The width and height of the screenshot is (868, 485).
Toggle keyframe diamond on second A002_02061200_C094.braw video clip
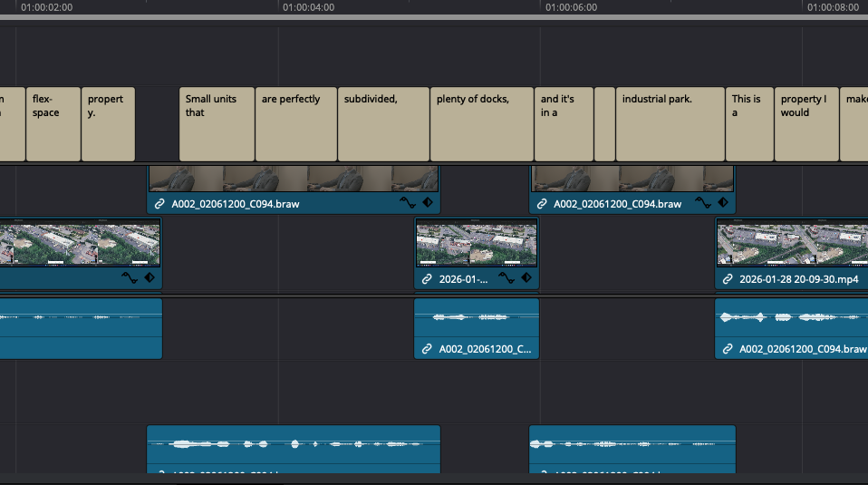pyautogui.click(x=722, y=203)
